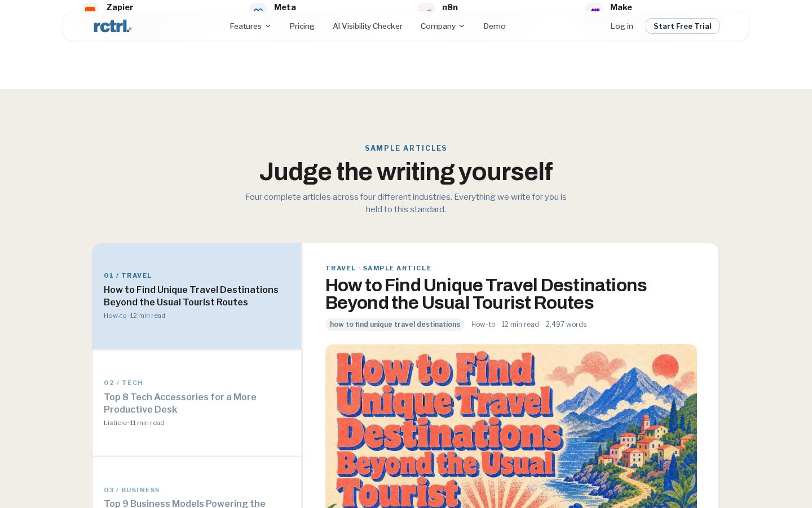Open the AI Visibility Checker link

point(368,26)
